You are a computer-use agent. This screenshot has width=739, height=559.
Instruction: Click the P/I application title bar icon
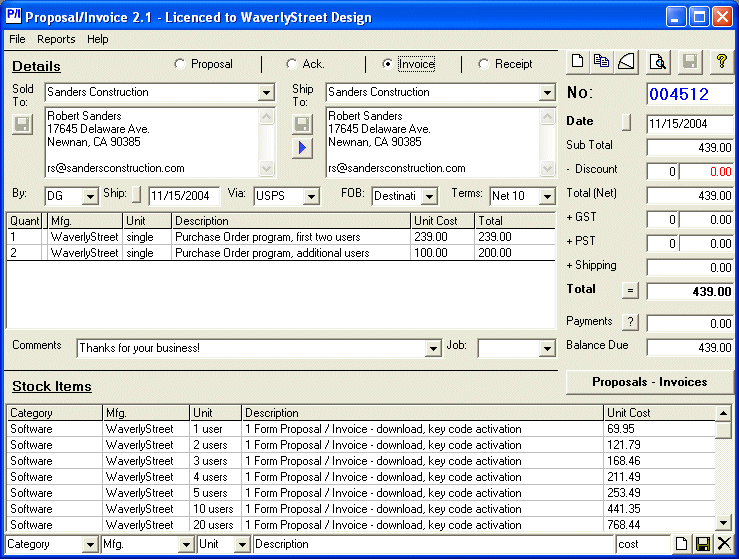pyautogui.click(x=14, y=16)
